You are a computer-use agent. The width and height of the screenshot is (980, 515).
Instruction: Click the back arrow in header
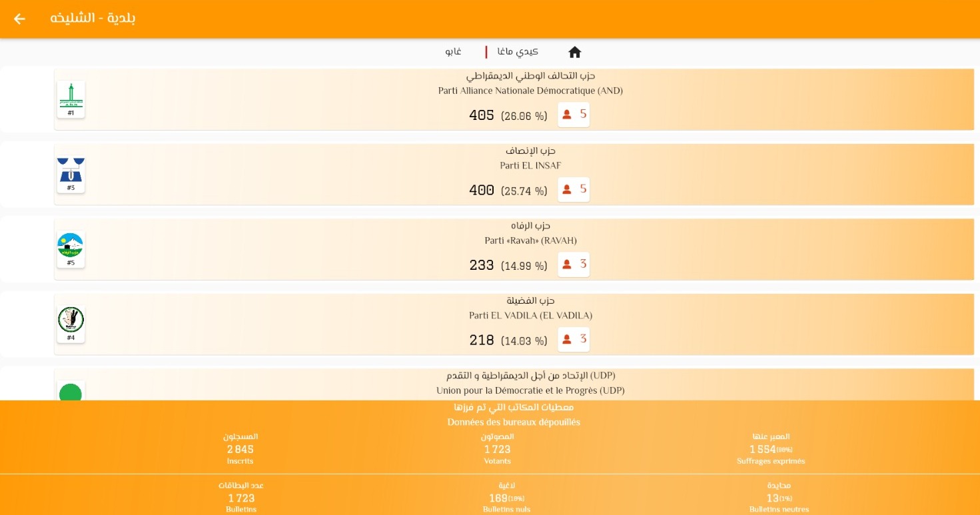(x=19, y=19)
